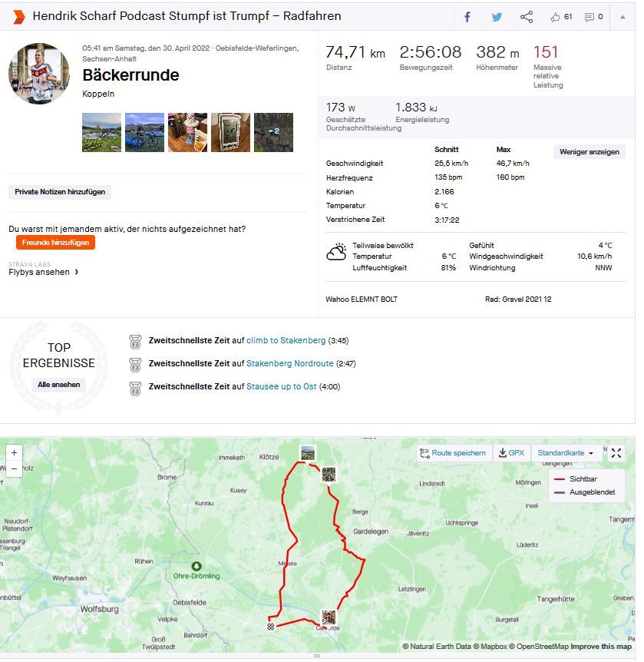This screenshot has height=662, width=644.
Task: Click Weniger anzeigen to collapse stats
Action: [590, 151]
